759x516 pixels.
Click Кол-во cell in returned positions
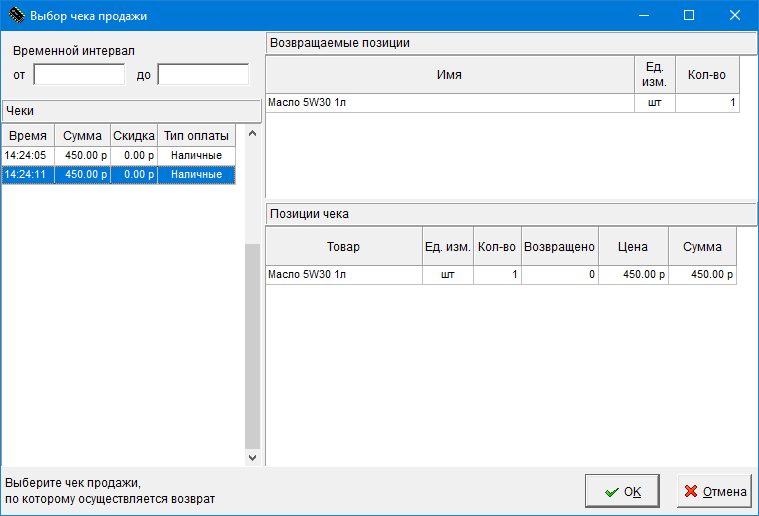pyautogui.click(x=707, y=103)
